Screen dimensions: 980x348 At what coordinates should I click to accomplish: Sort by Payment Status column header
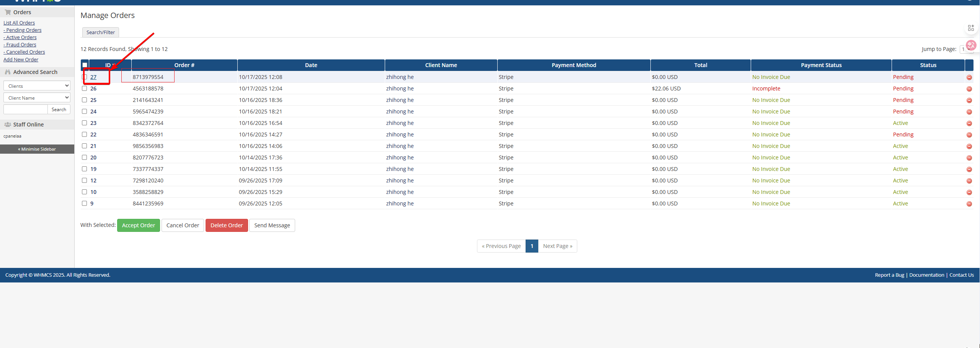coord(821,65)
